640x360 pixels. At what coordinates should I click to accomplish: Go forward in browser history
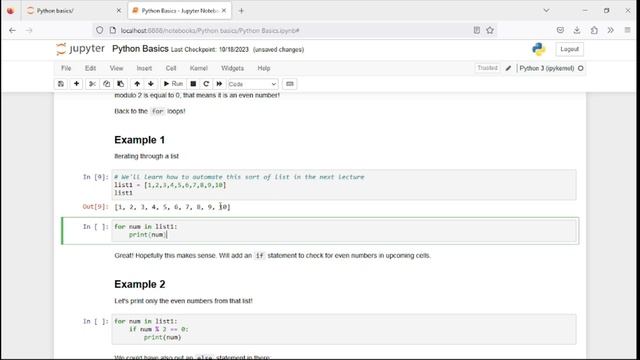[x=29, y=30]
